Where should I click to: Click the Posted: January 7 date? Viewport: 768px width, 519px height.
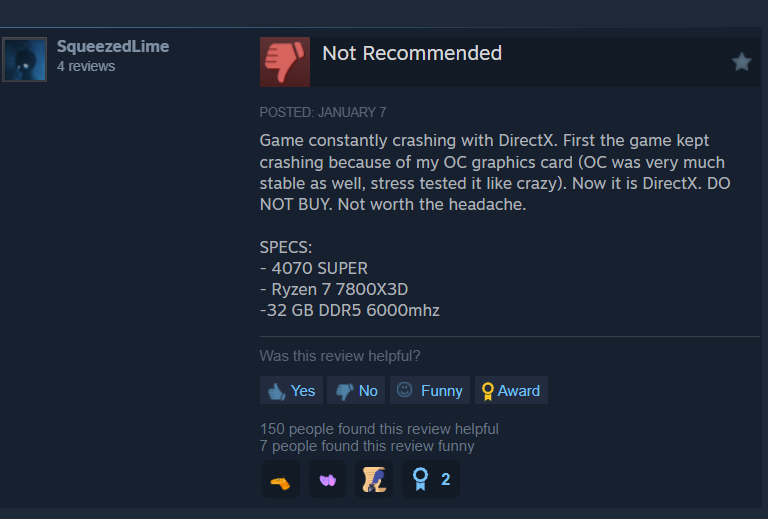(x=323, y=112)
